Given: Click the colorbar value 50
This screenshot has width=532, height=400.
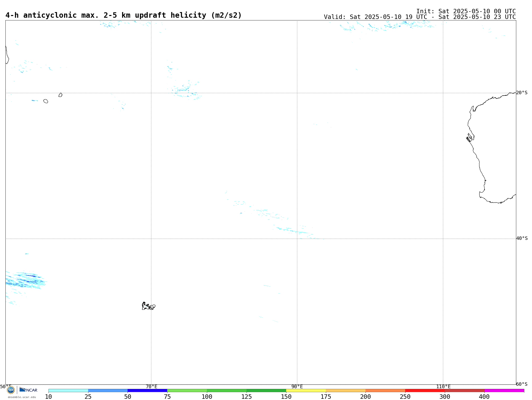Looking at the screenshot, I should [x=128, y=397].
